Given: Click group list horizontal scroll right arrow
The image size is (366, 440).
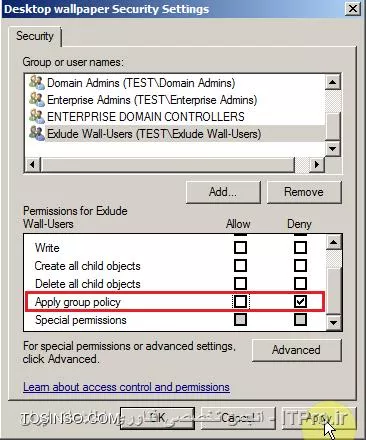Looking at the screenshot, I should pos(317,164).
